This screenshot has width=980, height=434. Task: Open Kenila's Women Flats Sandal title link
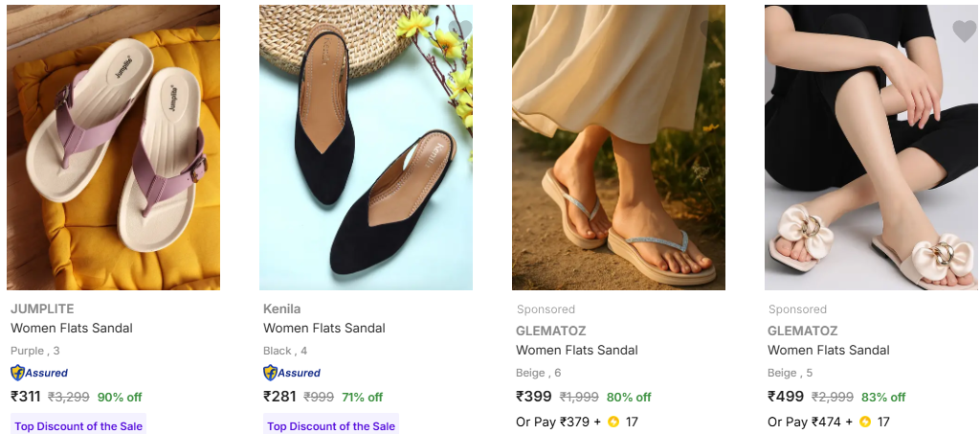324,328
